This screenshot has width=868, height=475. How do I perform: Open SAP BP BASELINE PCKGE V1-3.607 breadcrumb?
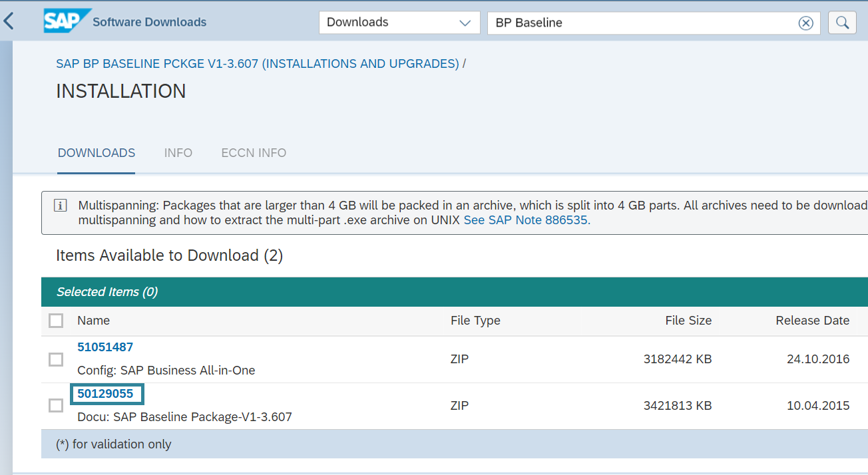(258, 64)
